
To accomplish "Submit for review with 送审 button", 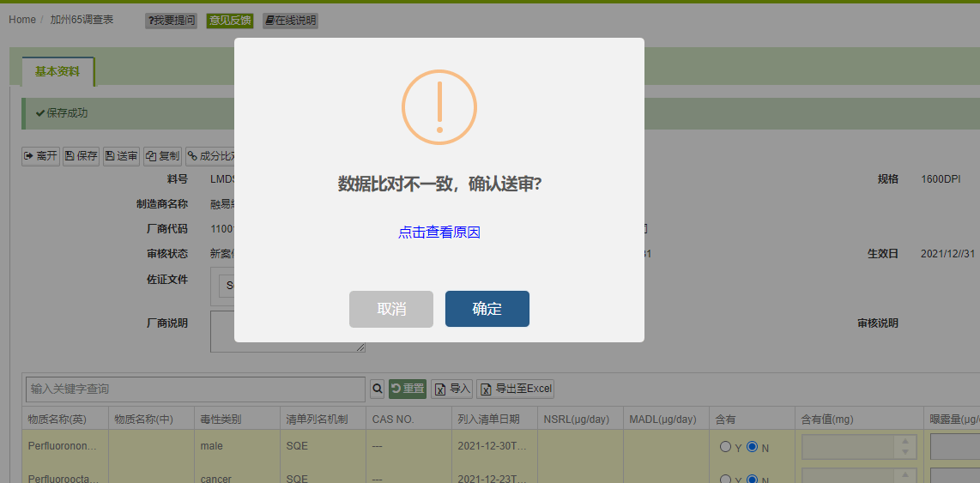I will click(121, 156).
